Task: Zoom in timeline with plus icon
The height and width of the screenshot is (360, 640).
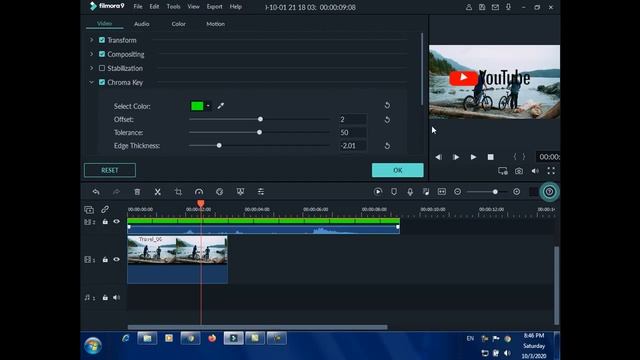Action: (516, 192)
